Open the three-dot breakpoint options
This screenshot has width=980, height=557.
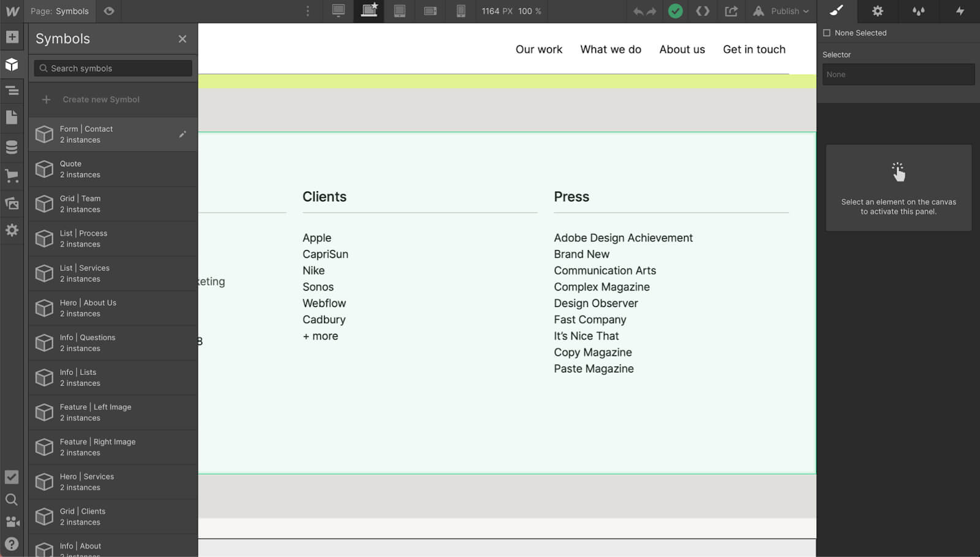pos(307,11)
